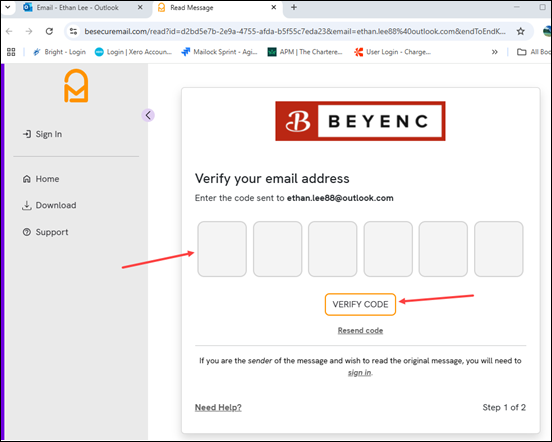The image size is (552, 442).
Task: Click the last code digit box
Action: (498, 249)
